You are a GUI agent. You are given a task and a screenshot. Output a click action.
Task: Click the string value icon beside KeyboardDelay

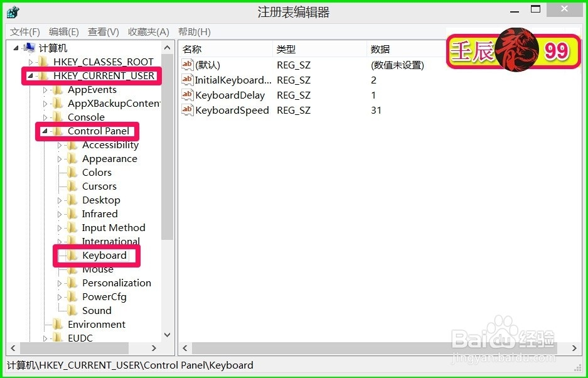pyautogui.click(x=188, y=95)
